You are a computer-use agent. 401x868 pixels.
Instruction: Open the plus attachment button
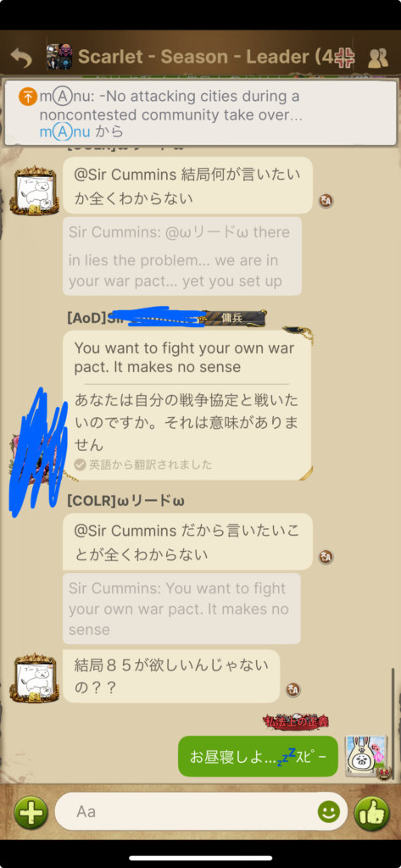pyautogui.click(x=31, y=812)
